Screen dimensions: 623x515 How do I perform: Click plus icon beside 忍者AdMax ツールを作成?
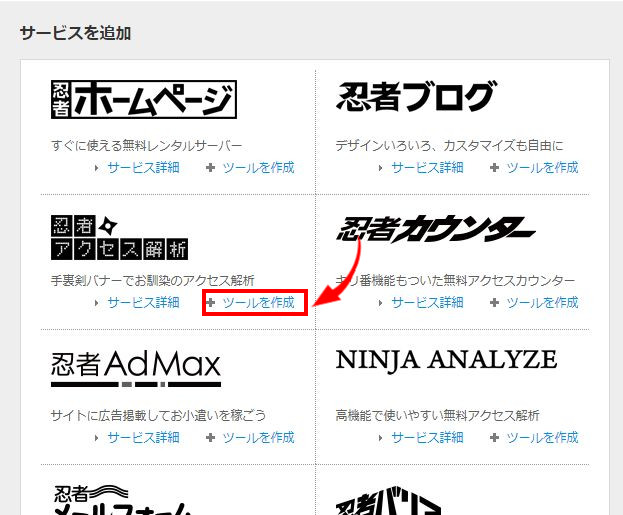pos(211,438)
